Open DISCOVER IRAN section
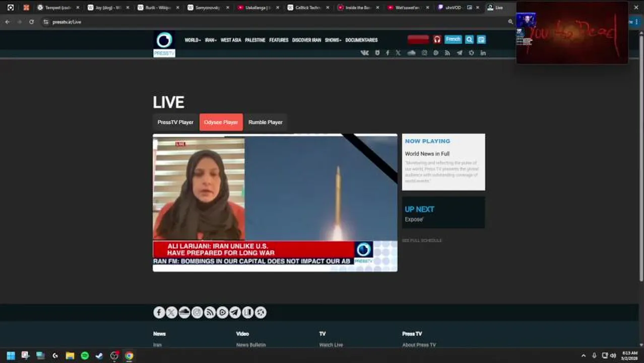644x363 pixels. [x=306, y=40]
